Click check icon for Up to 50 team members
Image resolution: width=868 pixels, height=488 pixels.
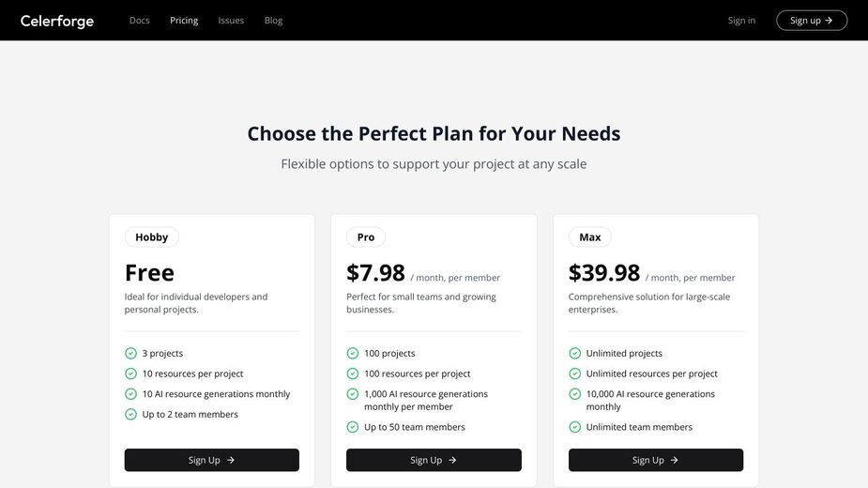pyautogui.click(x=353, y=427)
